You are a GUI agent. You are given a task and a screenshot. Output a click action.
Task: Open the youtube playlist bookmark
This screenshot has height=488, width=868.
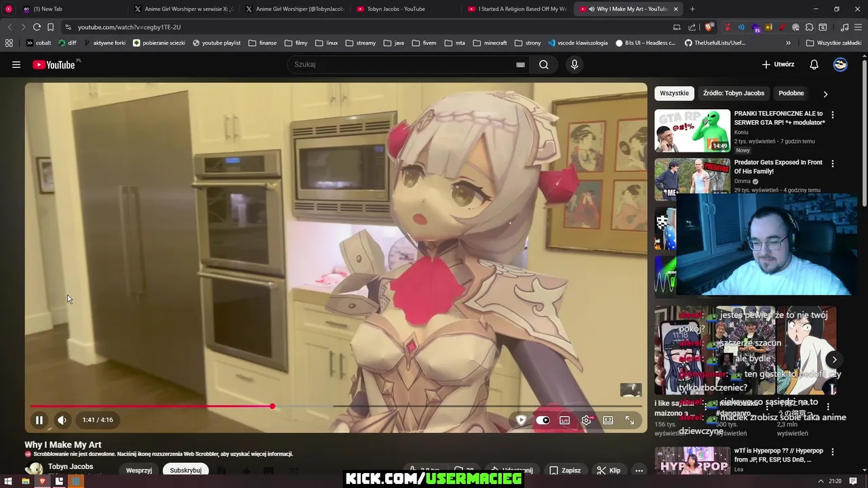(x=216, y=43)
